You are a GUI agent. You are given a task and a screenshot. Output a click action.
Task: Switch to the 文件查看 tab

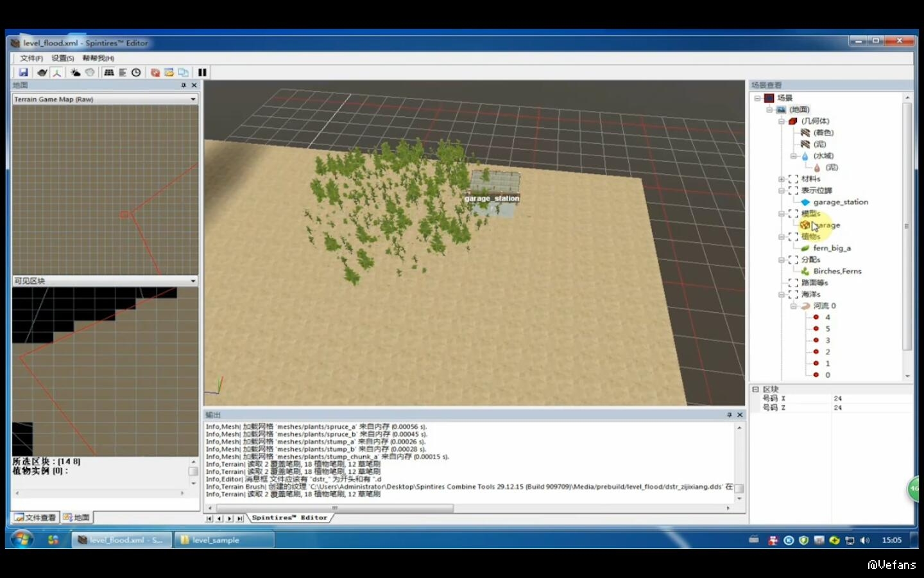pyautogui.click(x=36, y=518)
